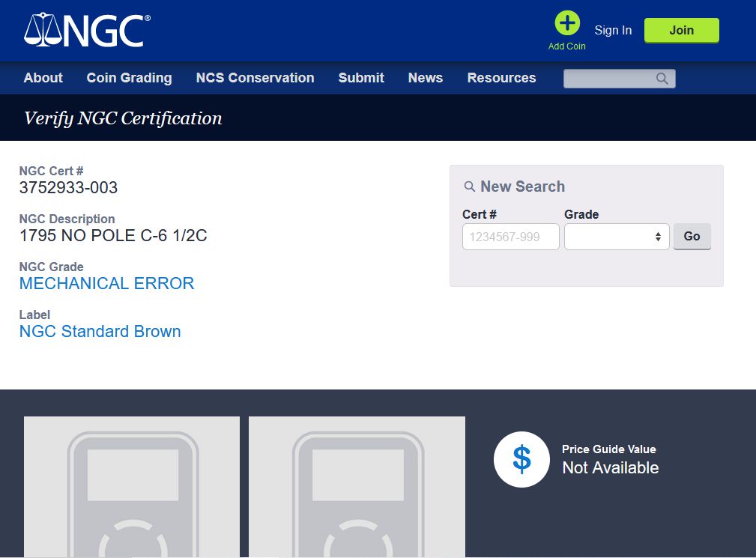
Task: Open the Grade dropdown
Action: 617,237
